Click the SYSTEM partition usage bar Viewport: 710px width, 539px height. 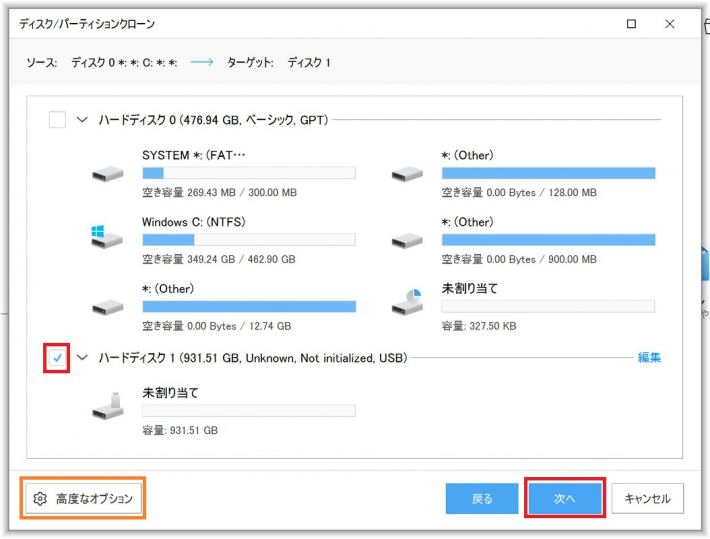248,173
